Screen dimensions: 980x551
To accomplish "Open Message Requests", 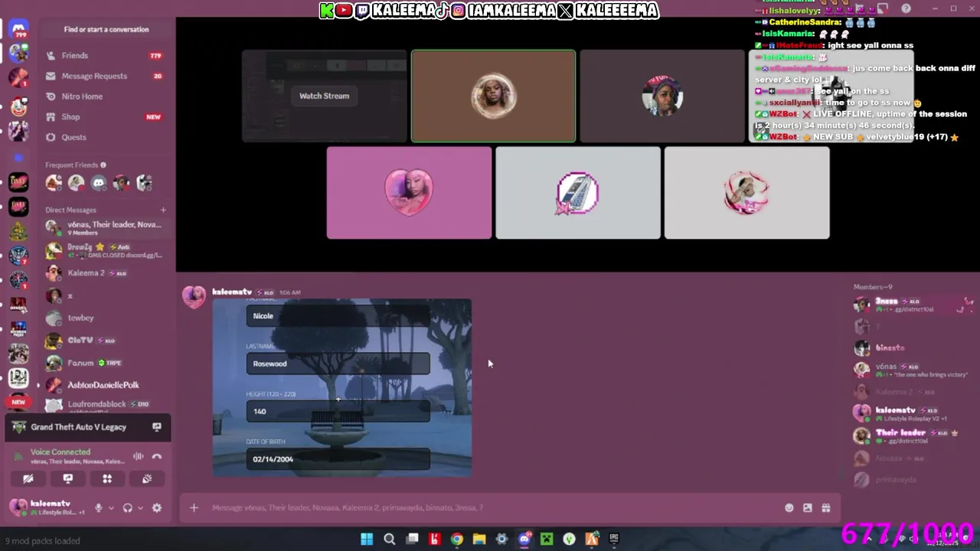I will point(106,76).
